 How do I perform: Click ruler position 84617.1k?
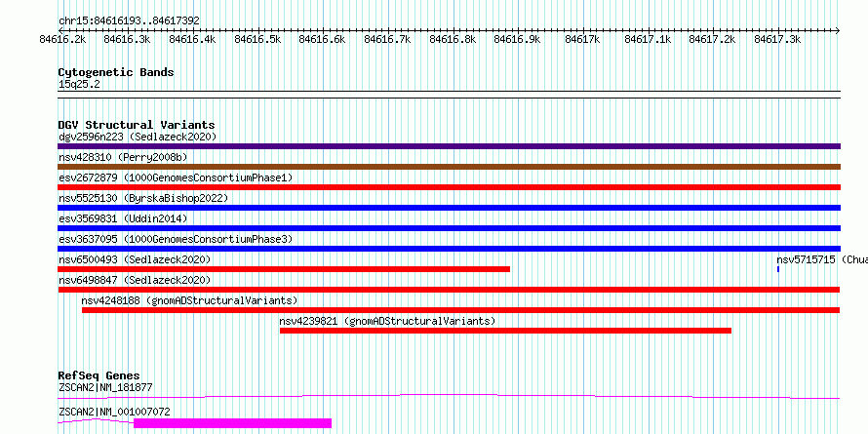648,39
